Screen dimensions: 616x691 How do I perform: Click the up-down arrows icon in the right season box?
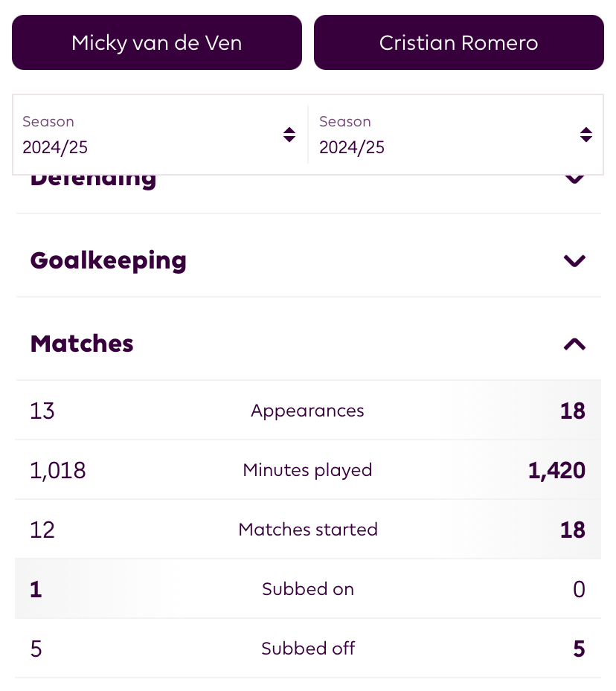(x=586, y=135)
